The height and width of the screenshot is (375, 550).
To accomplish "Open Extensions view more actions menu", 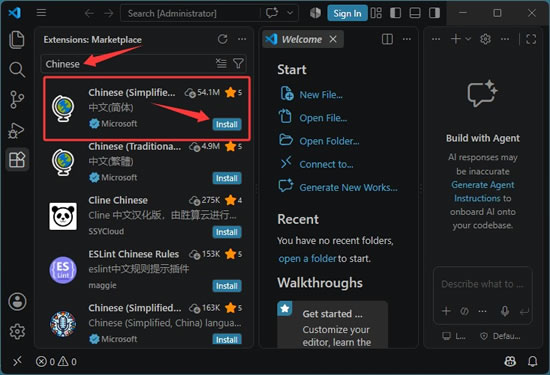I will (x=242, y=39).
